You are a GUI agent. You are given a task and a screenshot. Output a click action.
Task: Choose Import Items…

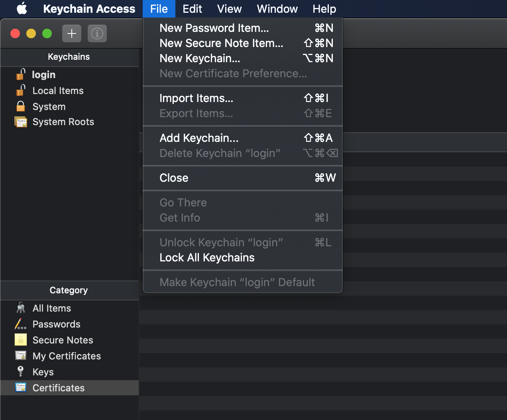click(x=243, y=98)
